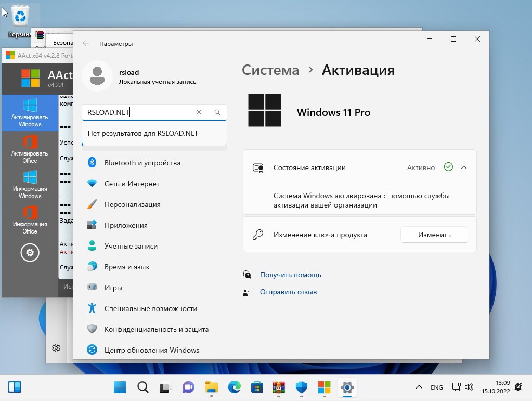The width and height of the screenshot is (532, 401).
Task: Open network tray icon
Action: 457,387
